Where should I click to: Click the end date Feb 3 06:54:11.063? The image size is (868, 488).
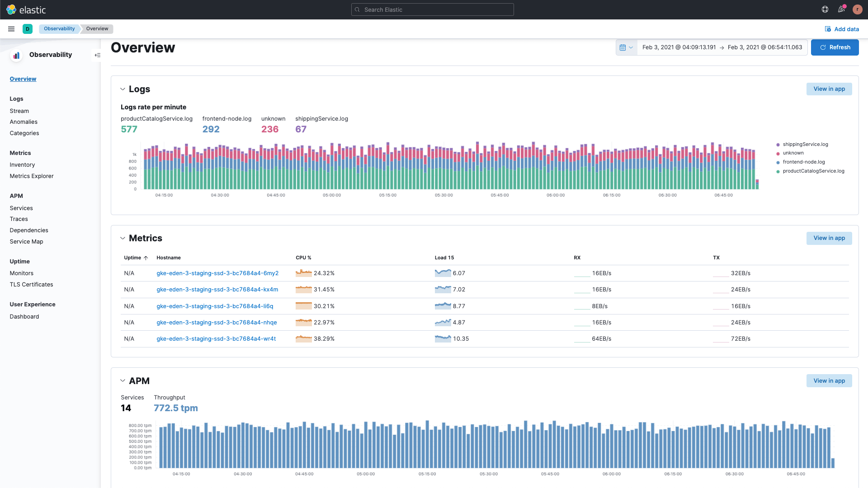tap(765, 47)
